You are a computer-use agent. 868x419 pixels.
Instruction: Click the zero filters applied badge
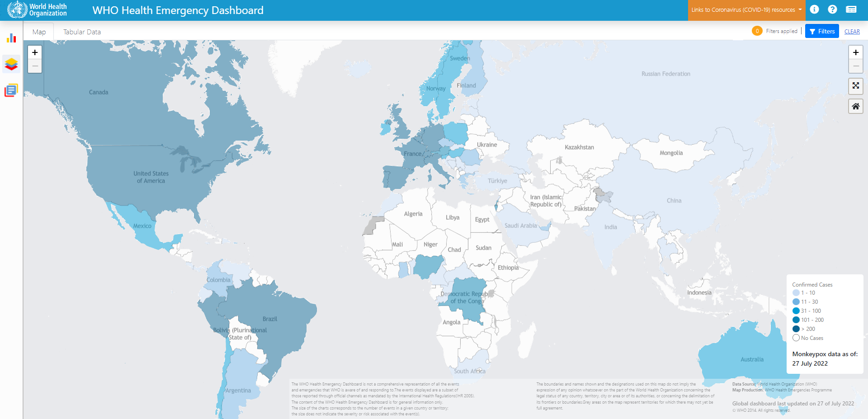click(757, 31)
